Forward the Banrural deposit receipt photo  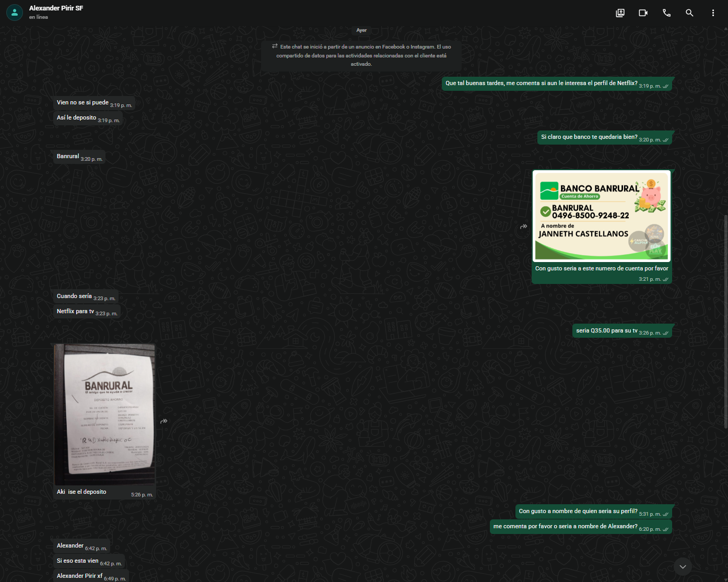tap(163, 421)
